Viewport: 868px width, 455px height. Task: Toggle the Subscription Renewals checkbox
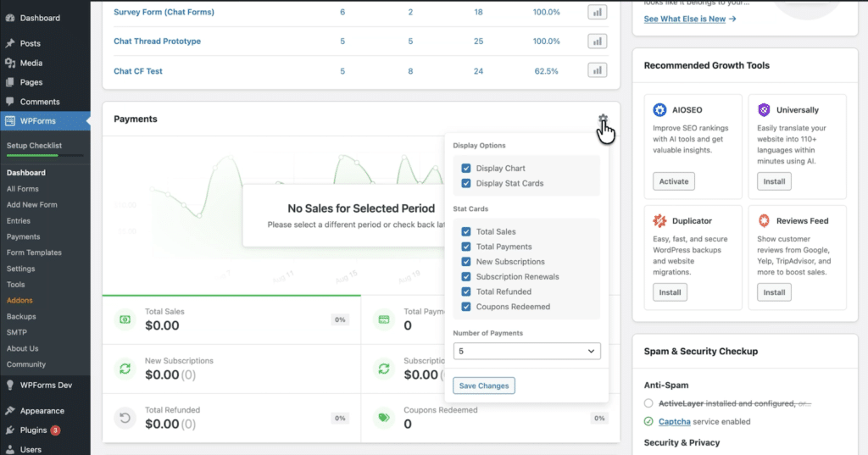[466, 277]
